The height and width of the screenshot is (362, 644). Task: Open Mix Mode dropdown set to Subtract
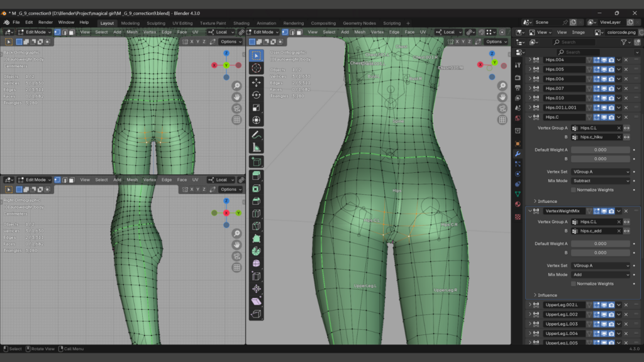point(601,180)
